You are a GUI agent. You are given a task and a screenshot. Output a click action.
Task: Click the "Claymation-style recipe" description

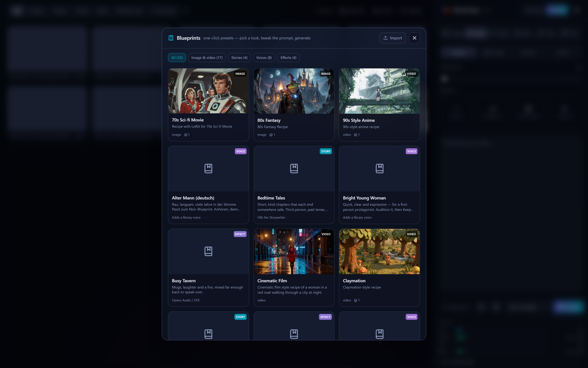pos(362,287)
